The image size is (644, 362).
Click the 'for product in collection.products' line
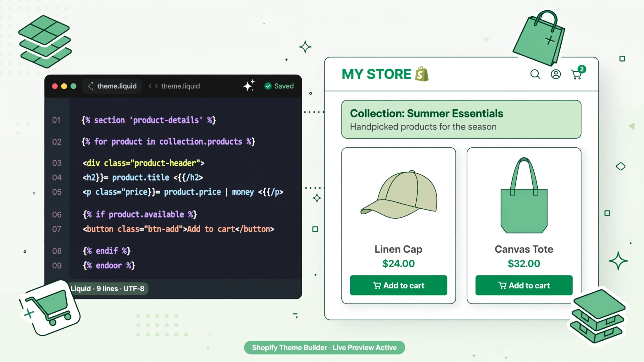[168, 142]
